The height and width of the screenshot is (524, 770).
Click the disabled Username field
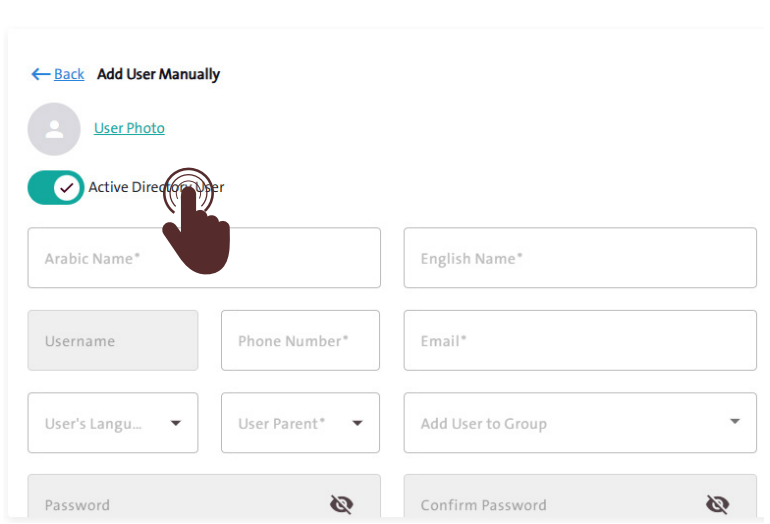click(113, 341)
